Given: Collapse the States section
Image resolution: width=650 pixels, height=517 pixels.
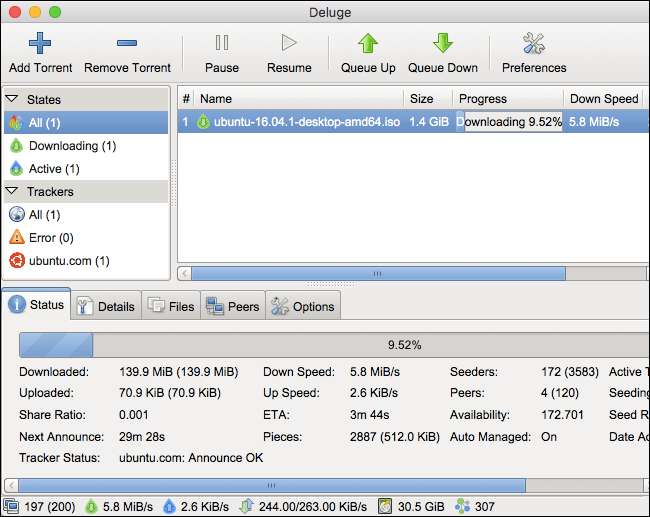Looking at the screenshot, I should pos(12,100).
